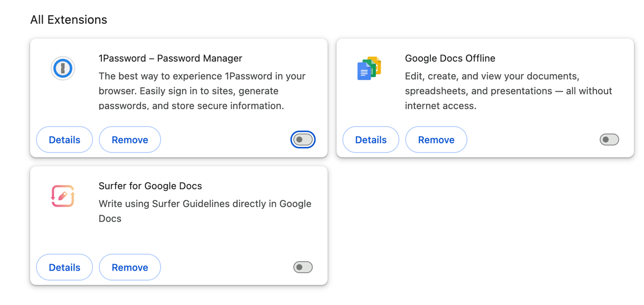The image size is (644, 305).
Task: Click the Google Docs Offline card
Action: [x=485, y=98]
